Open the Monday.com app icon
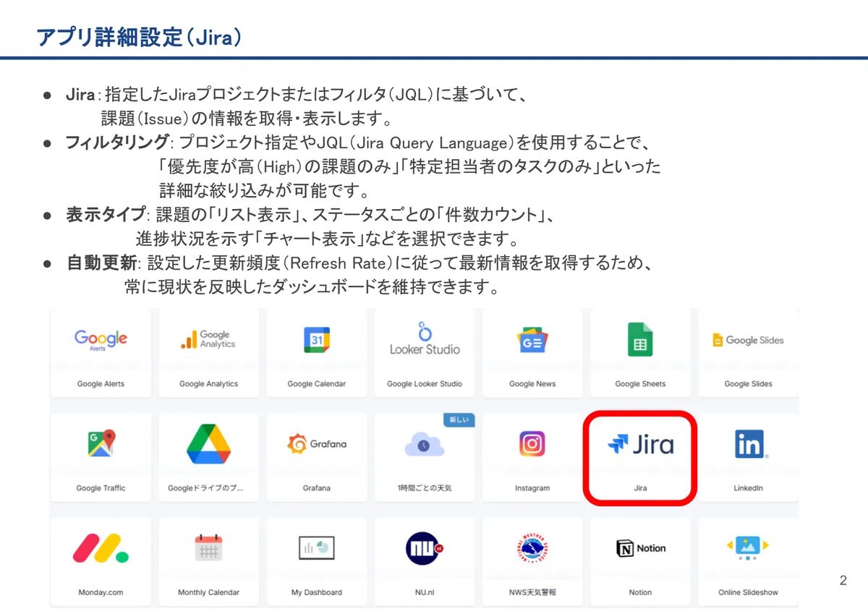 [x=101, y=548]
